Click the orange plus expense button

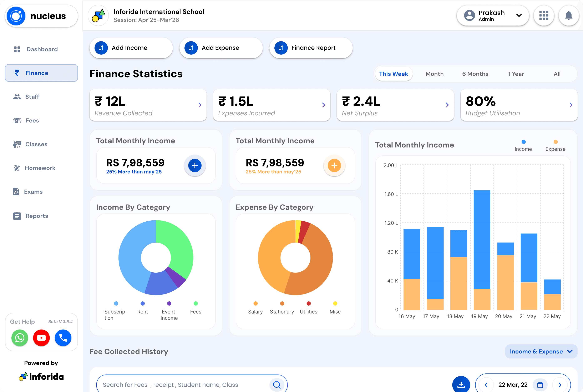point(334,165)
